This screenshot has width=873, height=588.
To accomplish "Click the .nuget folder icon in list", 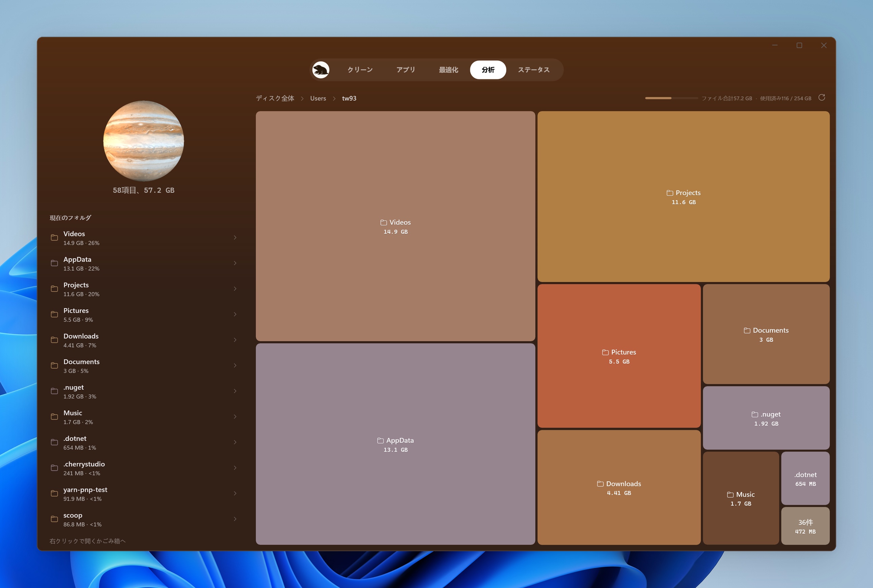I will [x=54, y=391].
